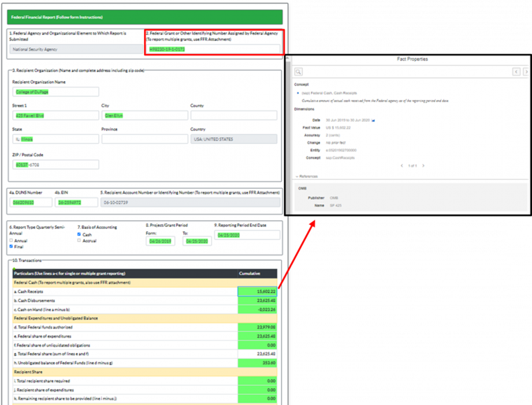Click the calendar icon beside the Date range
This screenshot has width=532, height=405.
click(373, 120)
